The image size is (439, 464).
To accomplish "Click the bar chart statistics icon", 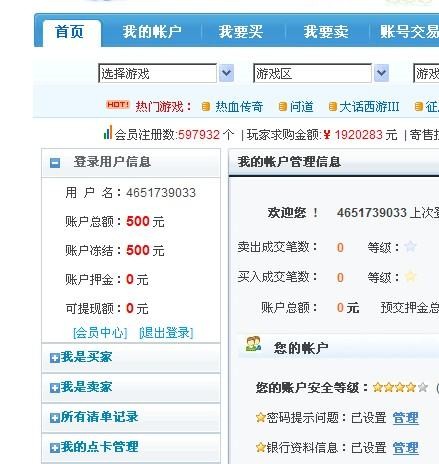I will tap(108, 132).
